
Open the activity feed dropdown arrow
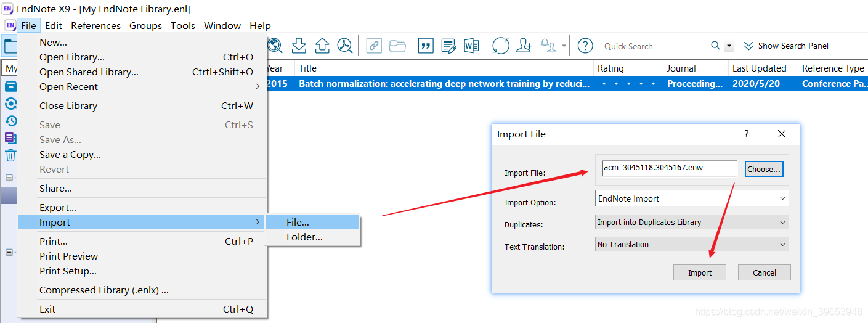[x=564, y=46]
